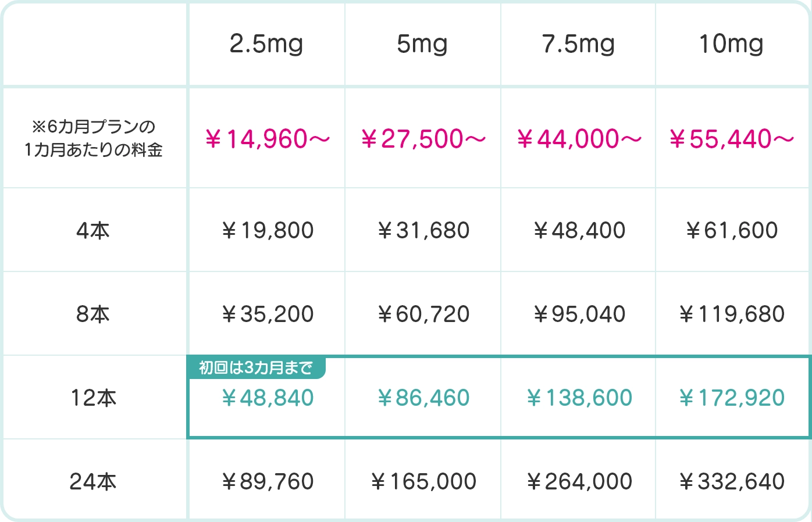Click the ¥264,000 price cell
Screen dimensions: 812x522
579,482
